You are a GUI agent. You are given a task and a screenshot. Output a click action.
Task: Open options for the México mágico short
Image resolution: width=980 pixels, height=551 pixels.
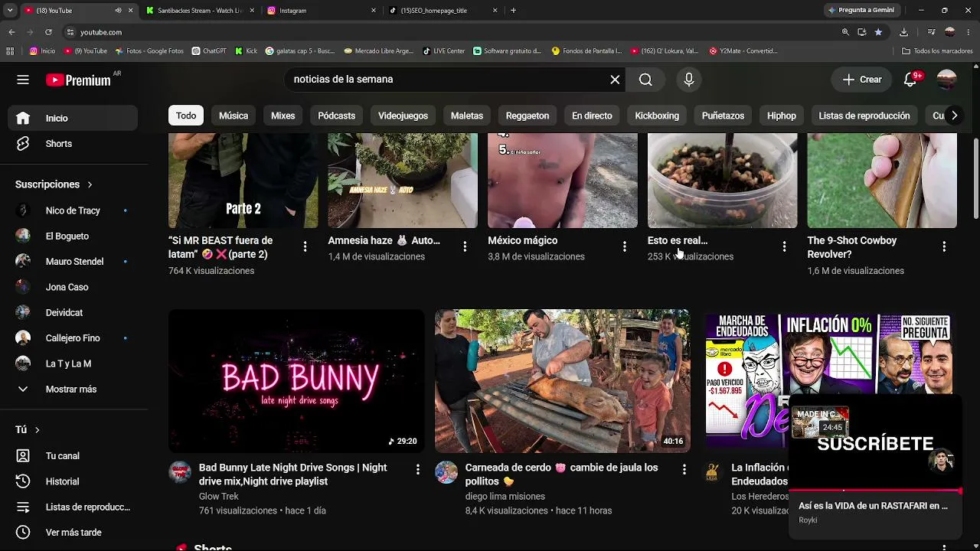pyautogui.click(x=625, y=246)
